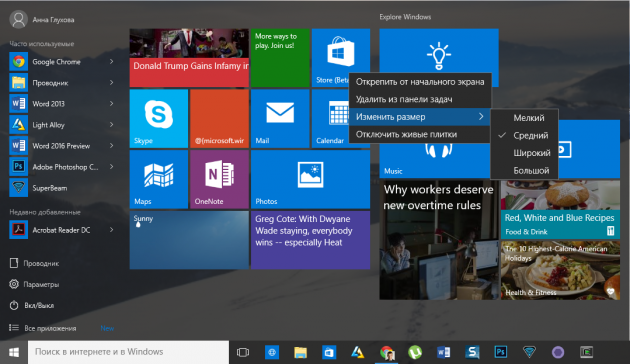Click the Windows Start button
Image resolution: width=630 pixels, height=364 pixels.
point(14,352)
